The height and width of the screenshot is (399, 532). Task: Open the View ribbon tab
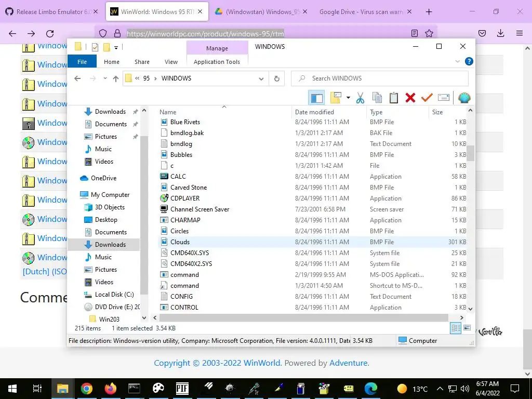tap(171, 62)
